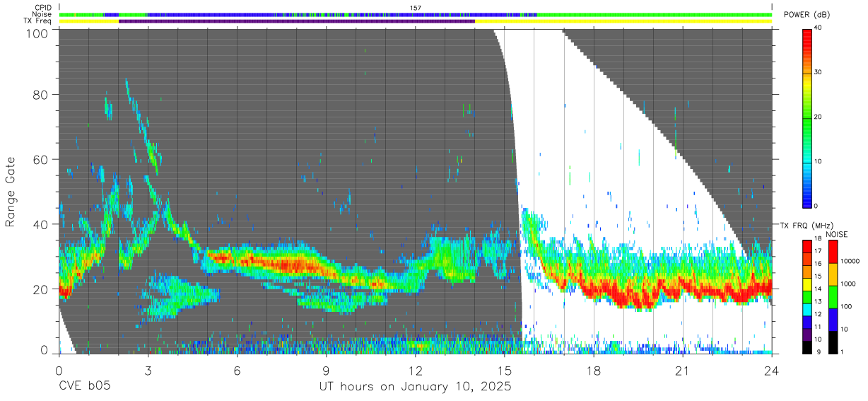Click the 10000 label on the NOISE colorbar
This screenshot has height=401, width=868.
click(x=852, y=262)
